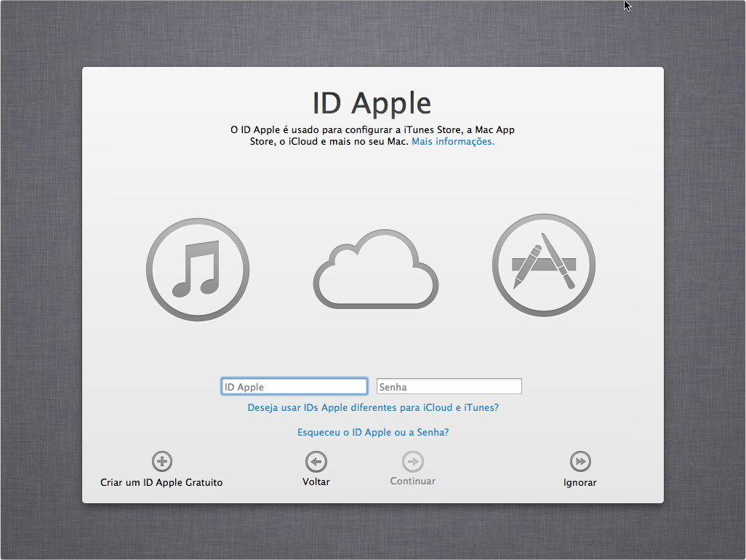746x560 pixels.
Task: Click the iTunes music note icon
Action: 198,268
